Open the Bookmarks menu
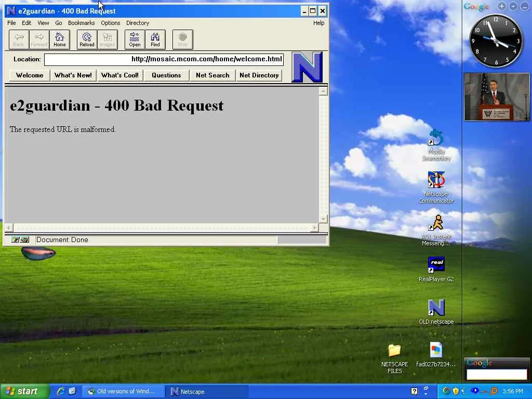 [82, 23]
